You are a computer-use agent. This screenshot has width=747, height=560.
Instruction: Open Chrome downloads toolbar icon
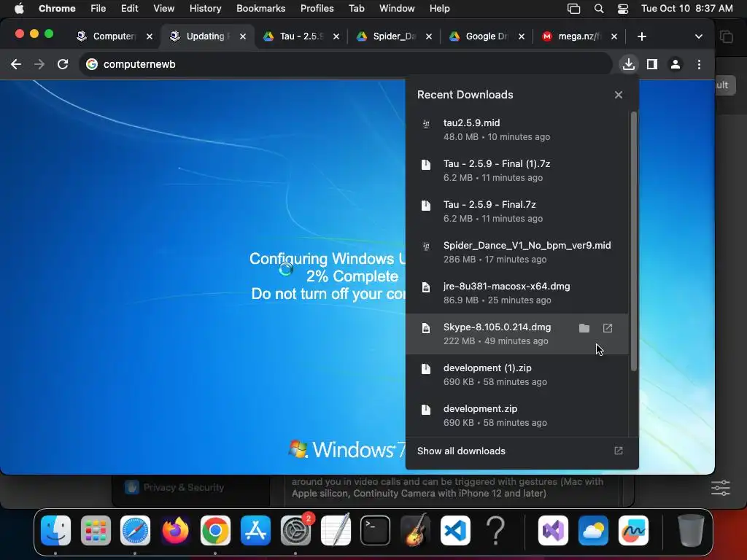(x=628, y=64)
